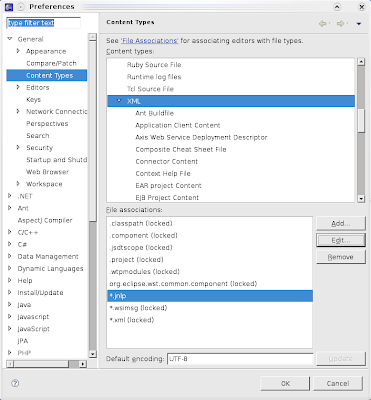
Task: Expand the C/C++ preferences node
Action: tap(10, 232)
